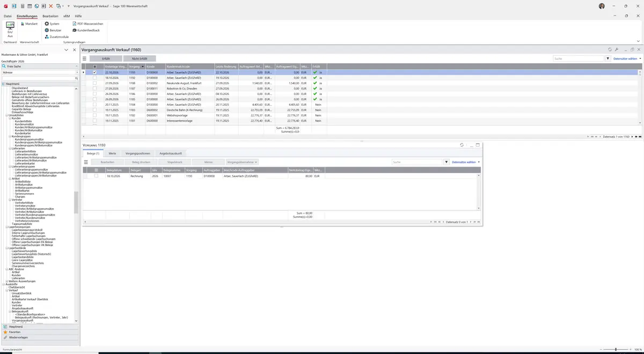
Task: Open Zusatzmodule in the ribbon
Action: click(x=57, y=36)
